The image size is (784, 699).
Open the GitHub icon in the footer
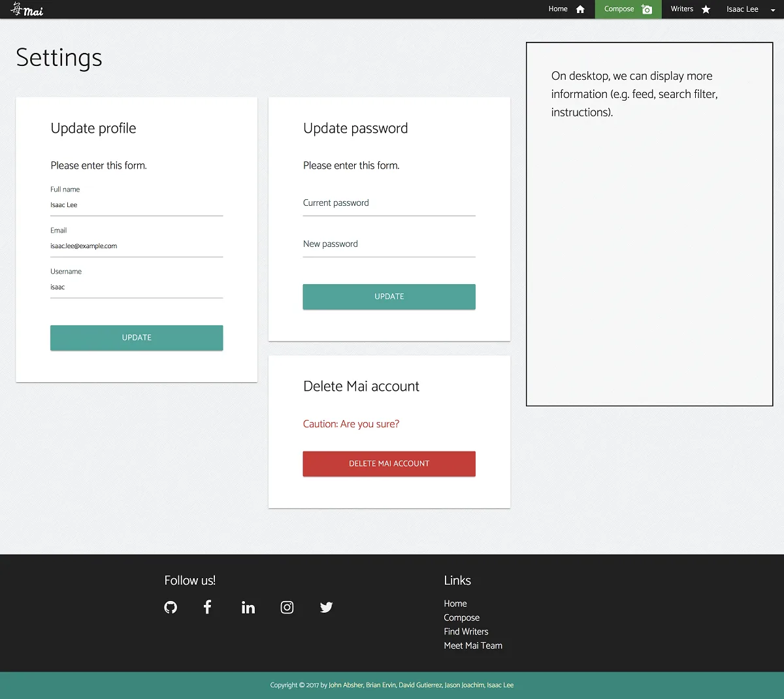click(x=171, y=608)
